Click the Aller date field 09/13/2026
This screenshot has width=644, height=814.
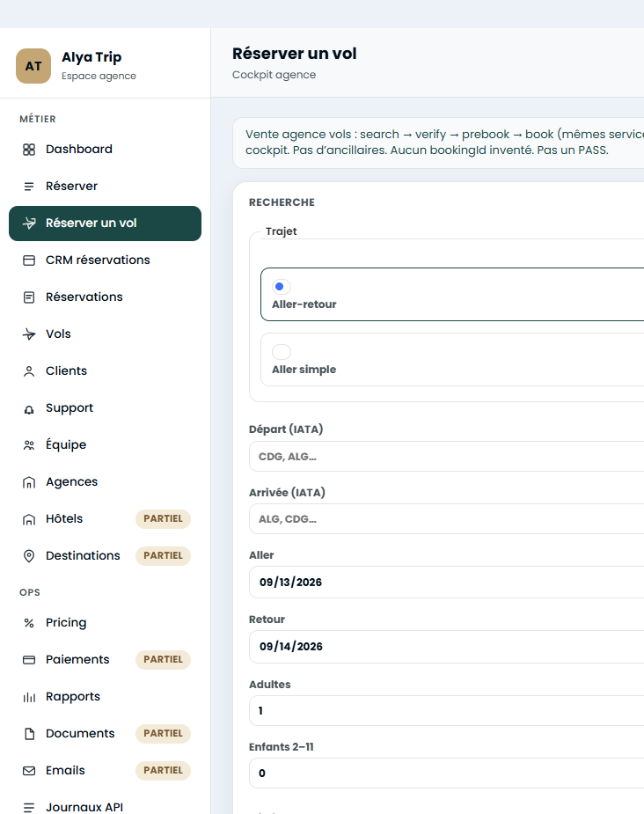(x=446, y=582)
